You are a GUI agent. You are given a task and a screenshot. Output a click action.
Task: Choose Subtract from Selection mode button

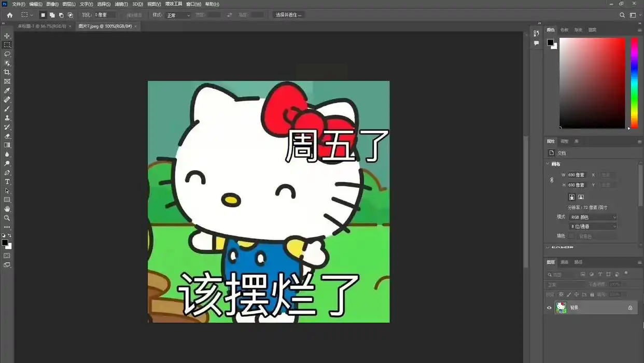(61, 15)
